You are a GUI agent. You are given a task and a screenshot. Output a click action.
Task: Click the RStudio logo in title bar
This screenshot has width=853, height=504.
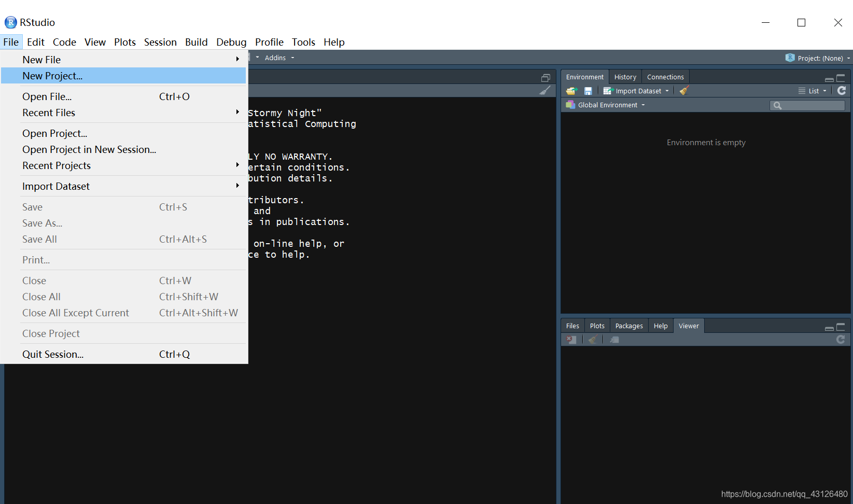pyautogui.click(x=10, y=22)
